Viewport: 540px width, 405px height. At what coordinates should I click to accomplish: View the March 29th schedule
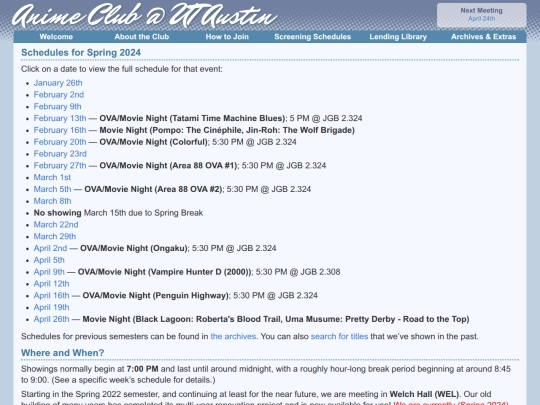coord(55,236)
